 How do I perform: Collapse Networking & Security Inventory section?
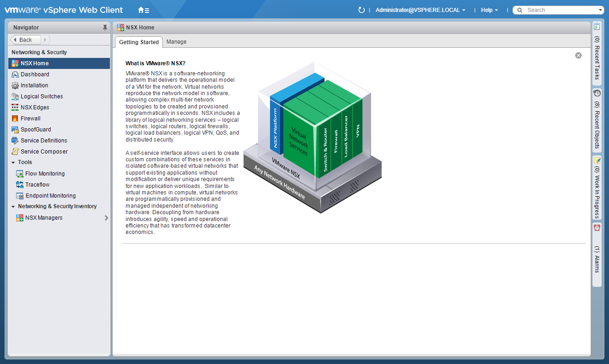pos(13,206)
